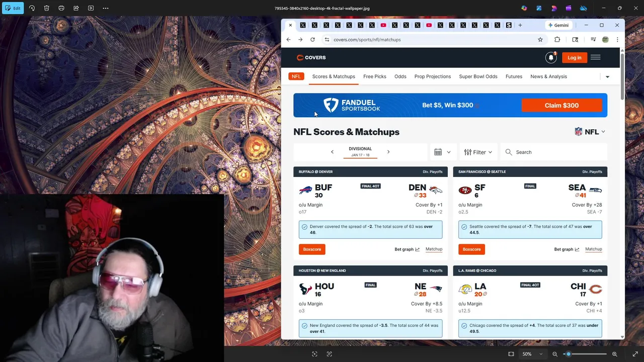Screen dimensions: 644x362
Task: Rotate the image in Photos toolbar
Action: [32, 8]
